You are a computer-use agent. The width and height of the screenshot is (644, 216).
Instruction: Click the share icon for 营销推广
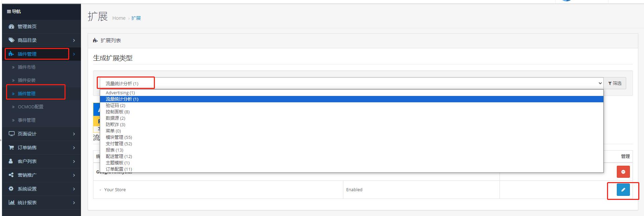[11, 175]
